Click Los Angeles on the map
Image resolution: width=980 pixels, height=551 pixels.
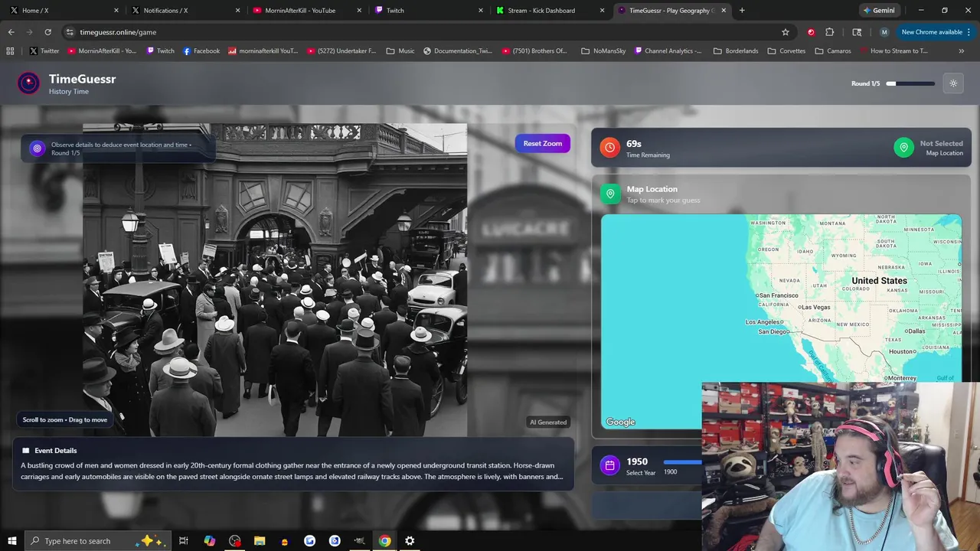(x=763, y=322)
